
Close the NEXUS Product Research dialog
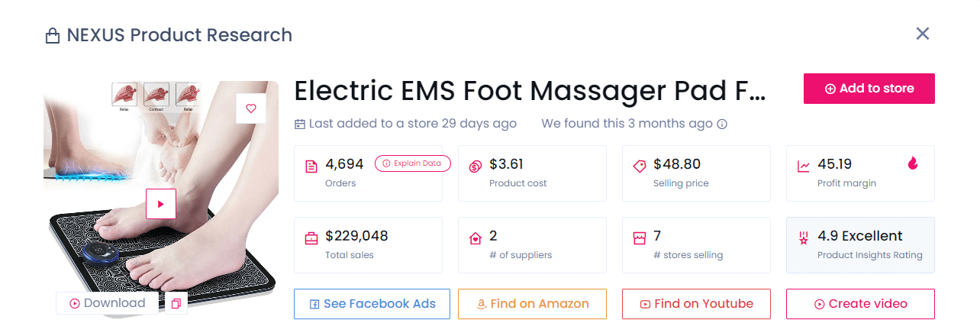(923, 34)
